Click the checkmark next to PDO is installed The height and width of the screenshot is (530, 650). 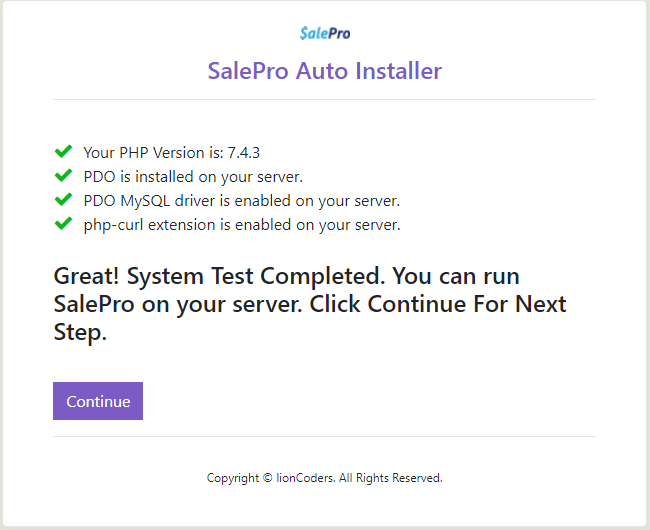click(63, 176)
